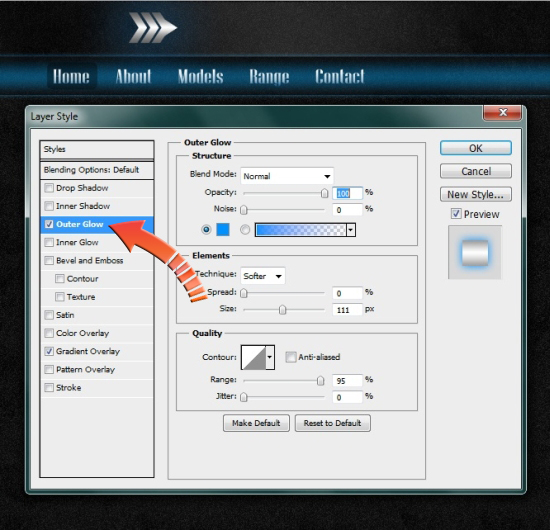Click the Range navigation item

point(269,76)
